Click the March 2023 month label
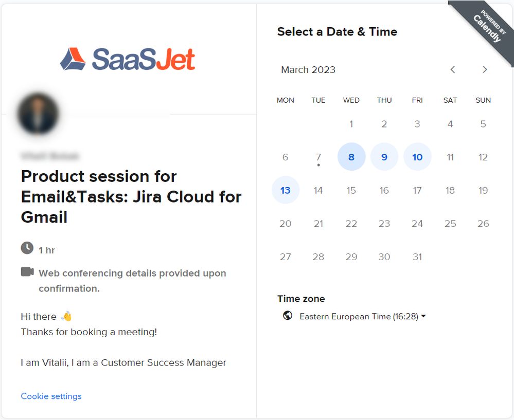Viewport: 514px width, 420px height. (308, 69)
